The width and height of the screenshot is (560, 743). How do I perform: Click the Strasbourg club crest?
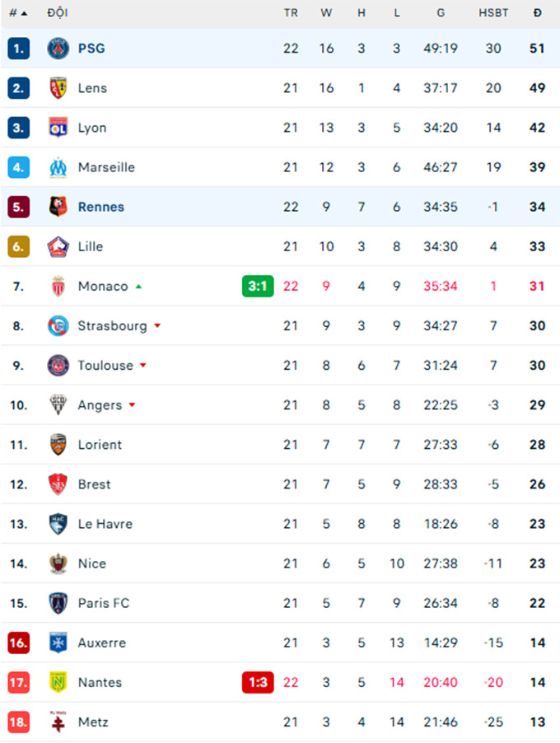(58, 325)
